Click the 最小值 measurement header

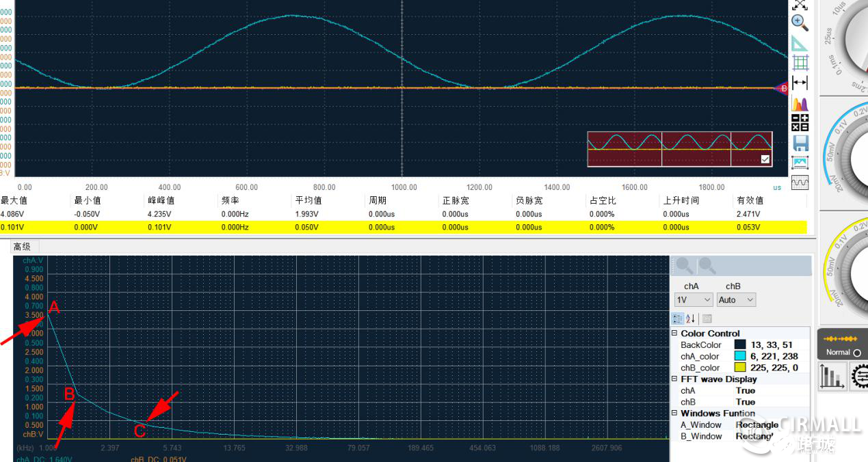point(87,201)
